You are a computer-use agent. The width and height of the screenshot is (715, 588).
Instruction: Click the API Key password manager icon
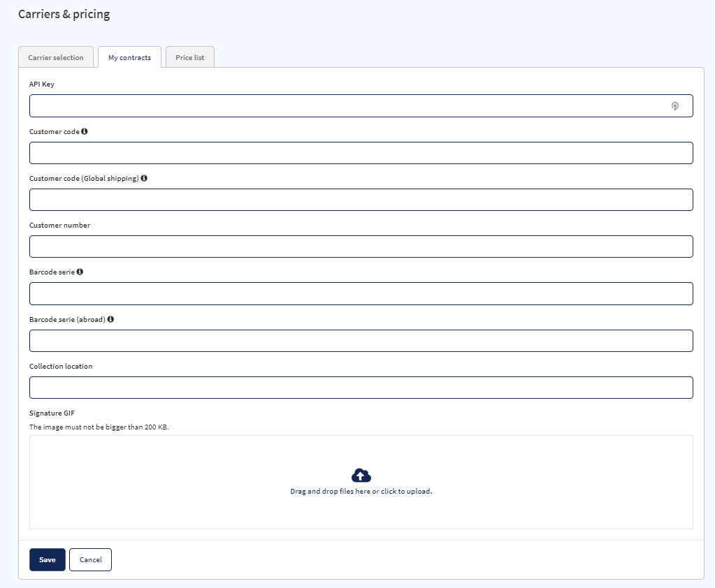coord(675,106)
